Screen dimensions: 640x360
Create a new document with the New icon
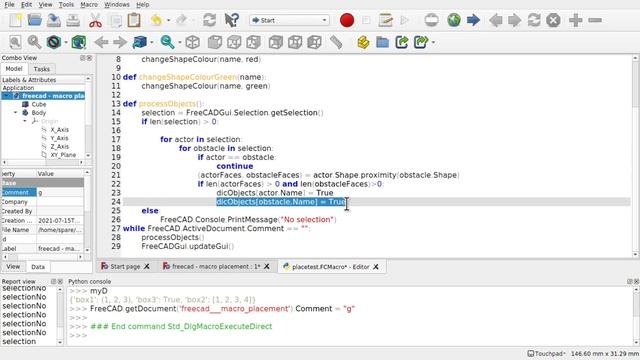click(15, 20)
